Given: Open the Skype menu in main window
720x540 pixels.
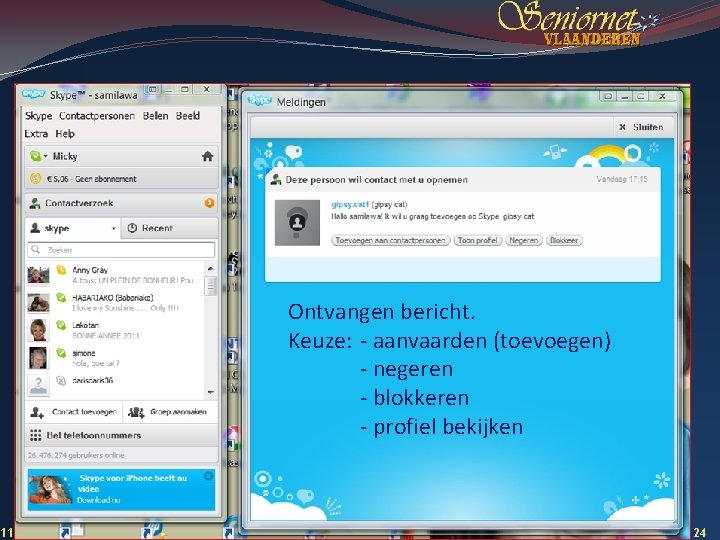Looking at the screenshot, I should click(39, 116).
